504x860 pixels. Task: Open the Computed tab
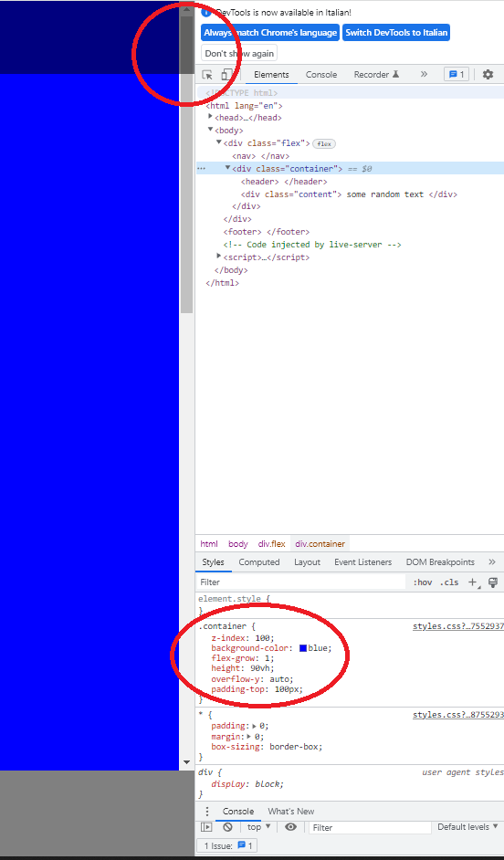pyautogui.click(x=259, y=562)
